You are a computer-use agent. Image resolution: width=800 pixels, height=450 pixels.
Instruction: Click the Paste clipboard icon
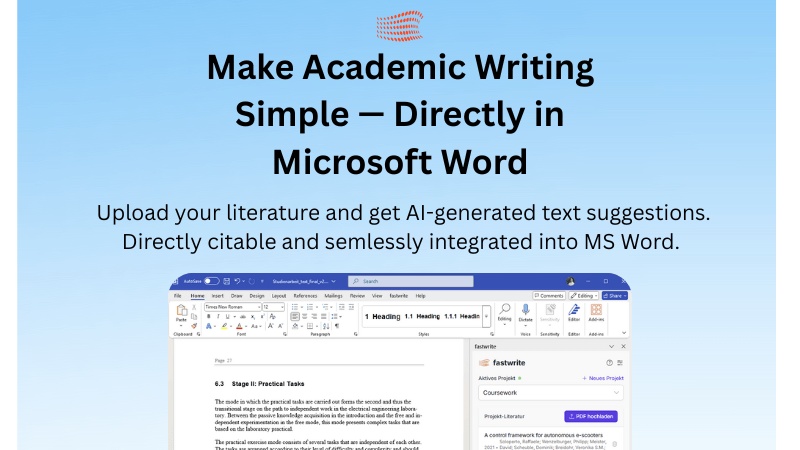[x=181, y=312]
